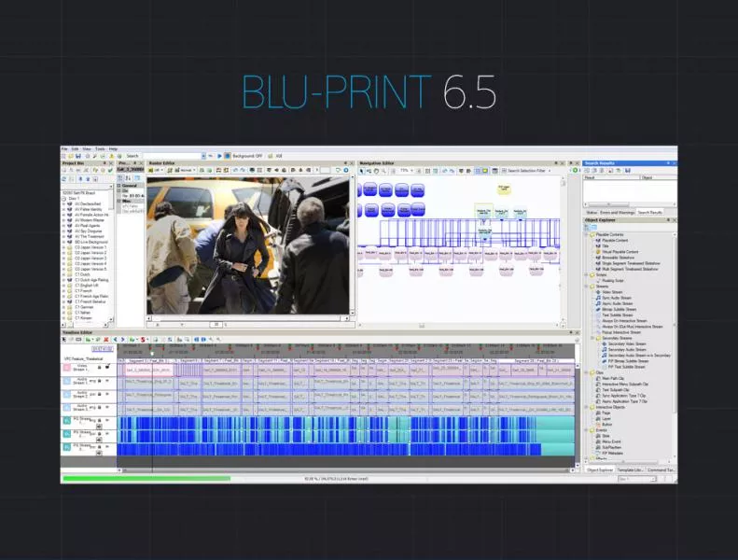
Task: Select the Button object in Object Explorer
Action: (x=607, y=425)
